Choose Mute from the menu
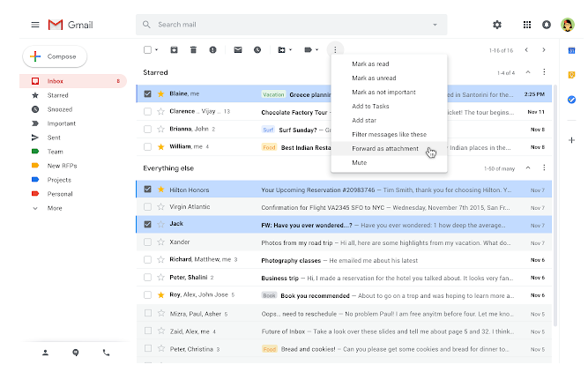 (x=389, y=162)
